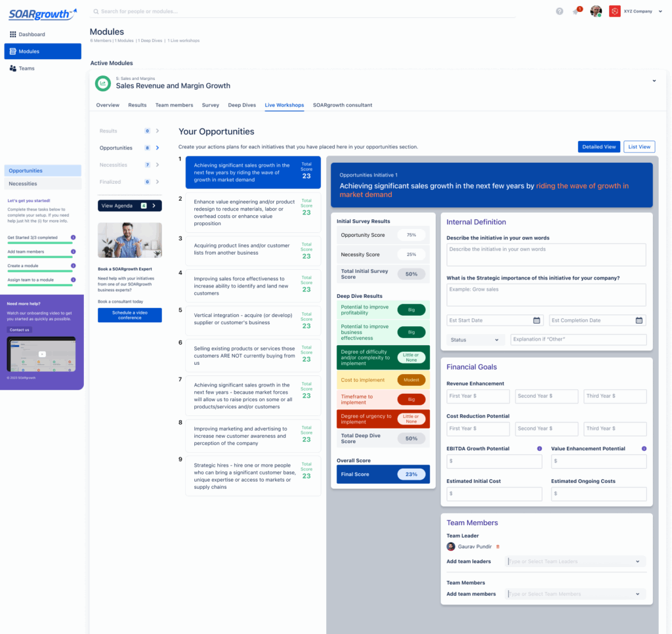
Task: Collapse the Sales Revenue module with its chevron
Action: coord(654,81)
